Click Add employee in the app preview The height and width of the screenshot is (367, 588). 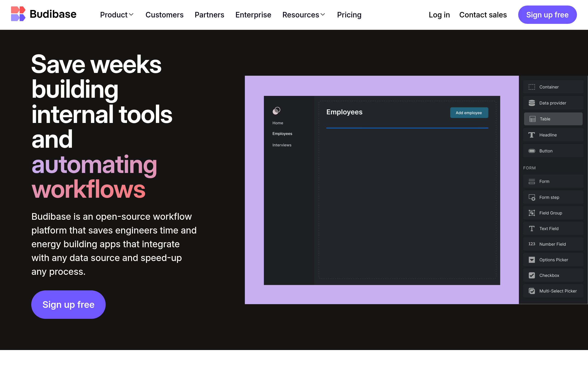click(x=469, y=113)
